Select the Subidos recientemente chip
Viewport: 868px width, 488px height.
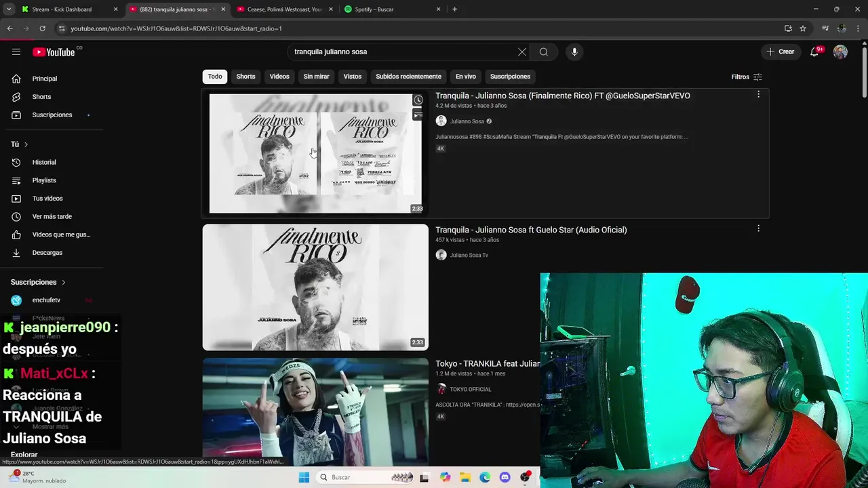[x=408, y=77]
